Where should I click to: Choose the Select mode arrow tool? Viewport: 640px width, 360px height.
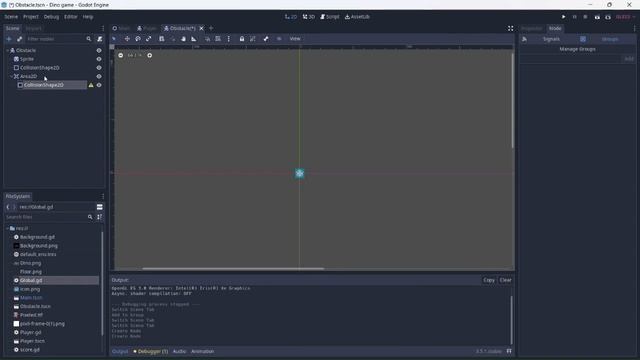click(114, 39)
